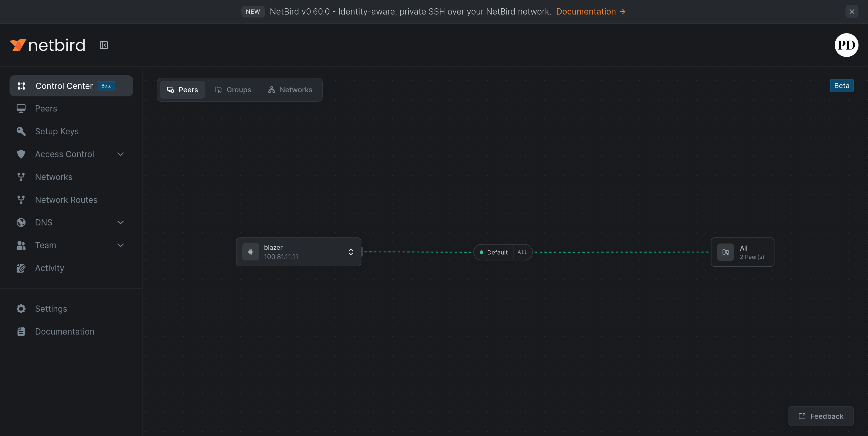Dismiss the NetBird v0.60.0 announcement banner

point(851,12)
